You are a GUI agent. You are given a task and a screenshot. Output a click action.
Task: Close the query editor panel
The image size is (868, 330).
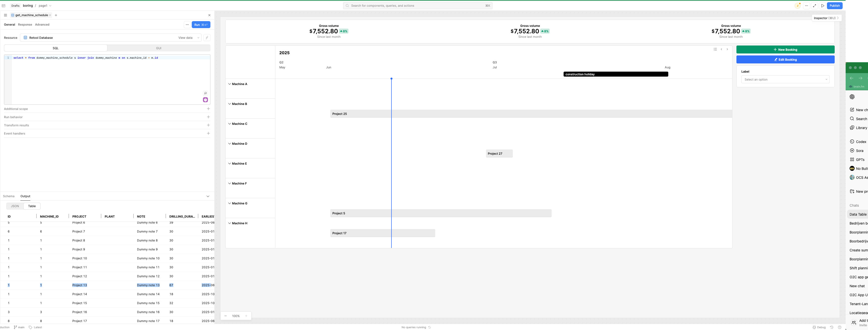pyautogui.click(x=209, y=15)
